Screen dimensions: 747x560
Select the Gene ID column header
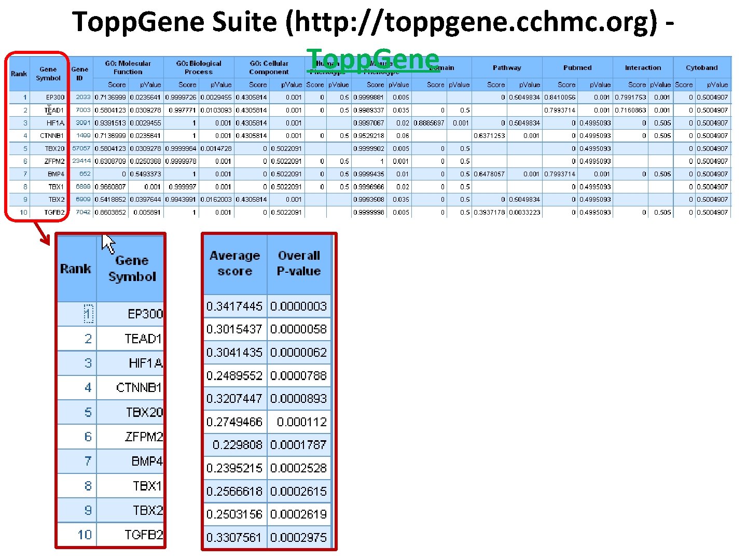pos(80,73)
